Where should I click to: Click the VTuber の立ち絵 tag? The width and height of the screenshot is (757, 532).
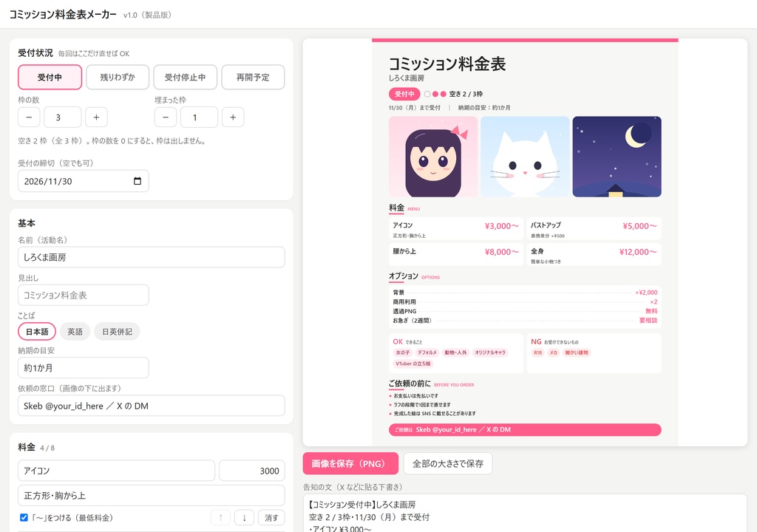(x=413, y=364)
